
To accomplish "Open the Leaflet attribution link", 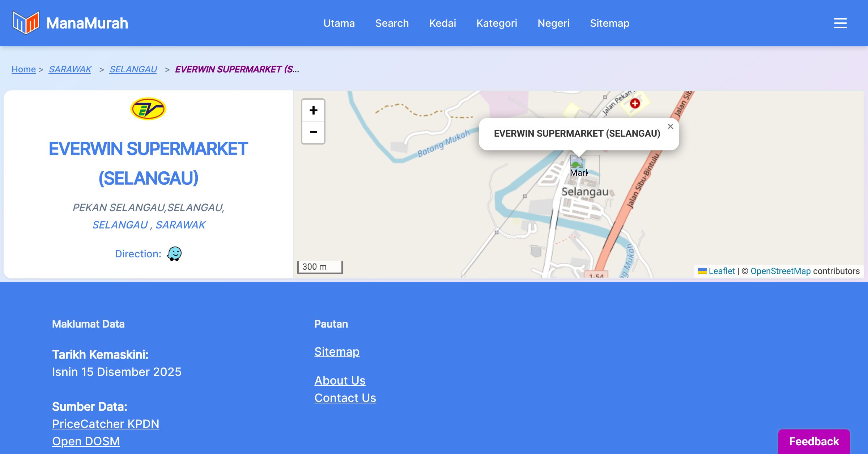I will pyautogui.click(x=722, y=271).
